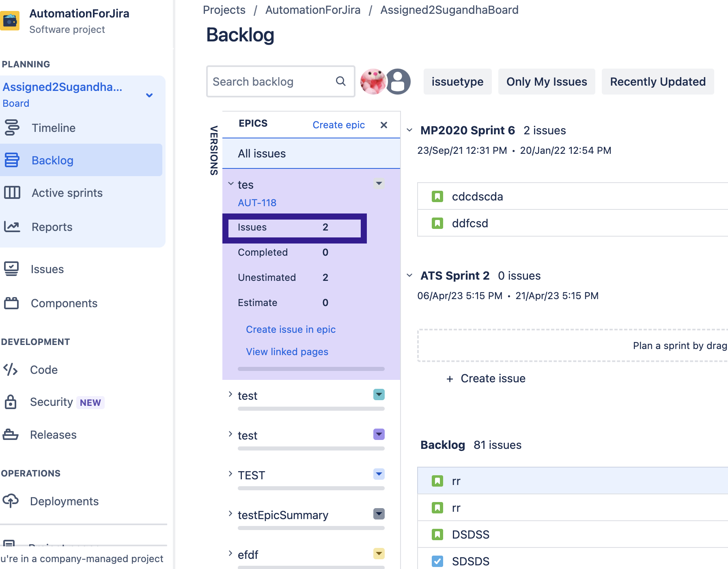Open the issuetype filter menu

pyautogui.click(x=457, y=82)
